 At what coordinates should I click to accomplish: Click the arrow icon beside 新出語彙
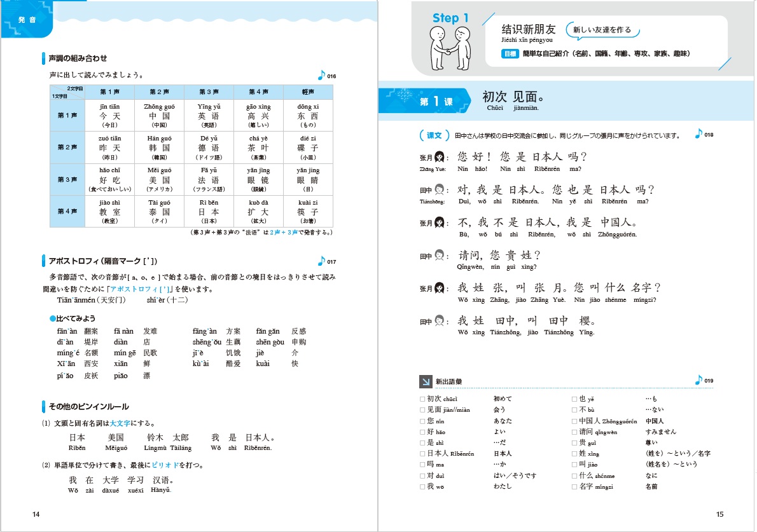click(x=424, y=381)
